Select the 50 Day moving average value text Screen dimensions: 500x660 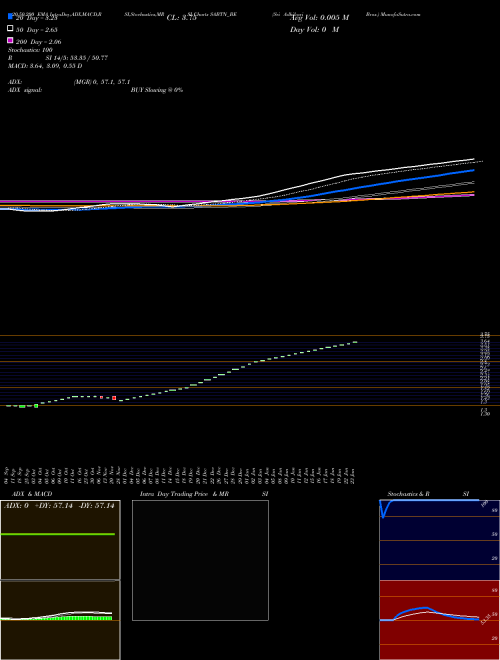(36, 30)
